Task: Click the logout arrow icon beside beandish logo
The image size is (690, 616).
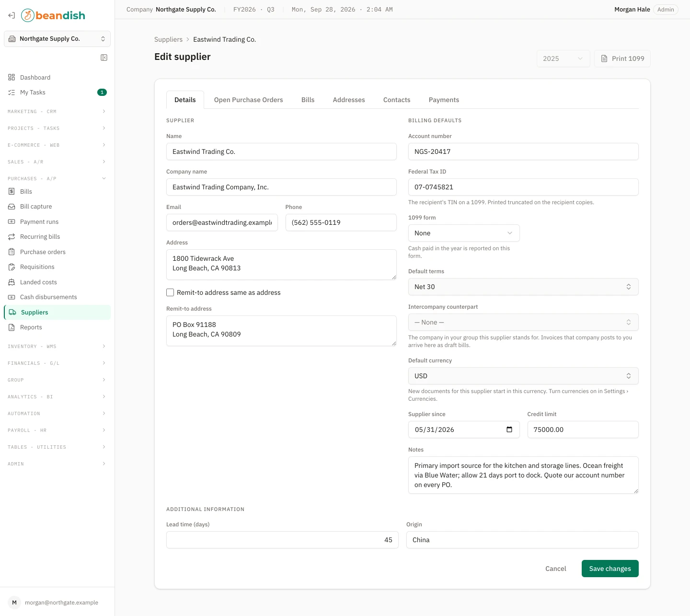Action: click(11, 15)
